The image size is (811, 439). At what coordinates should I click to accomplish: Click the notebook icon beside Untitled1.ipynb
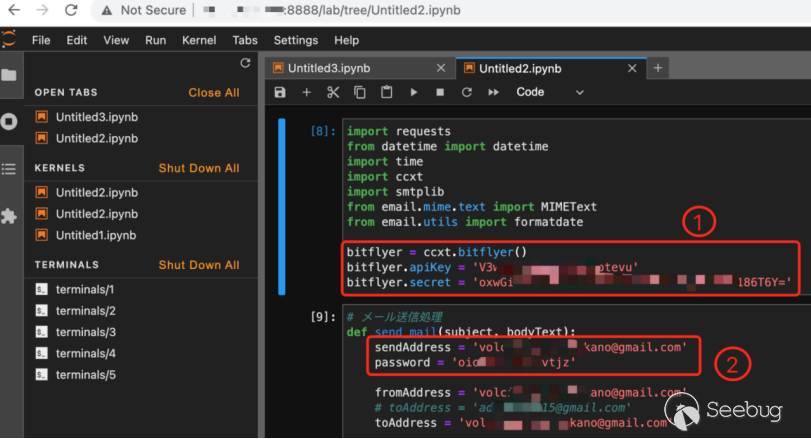[41, 235]
